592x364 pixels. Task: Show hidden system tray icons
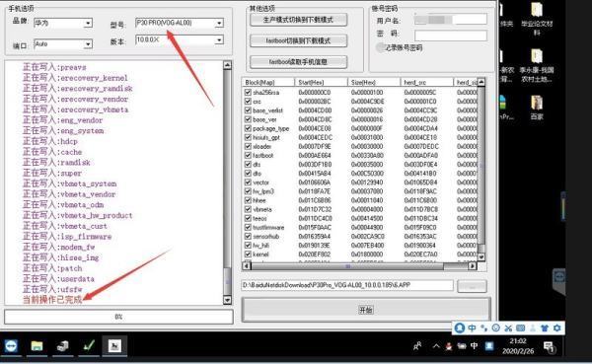[x=436, y=345]
